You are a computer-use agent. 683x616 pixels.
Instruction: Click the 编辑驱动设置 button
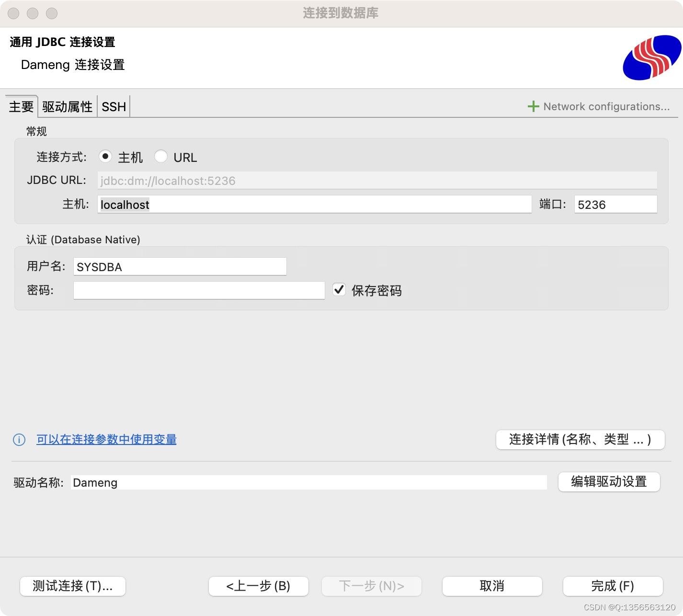[x=609, y=482]
